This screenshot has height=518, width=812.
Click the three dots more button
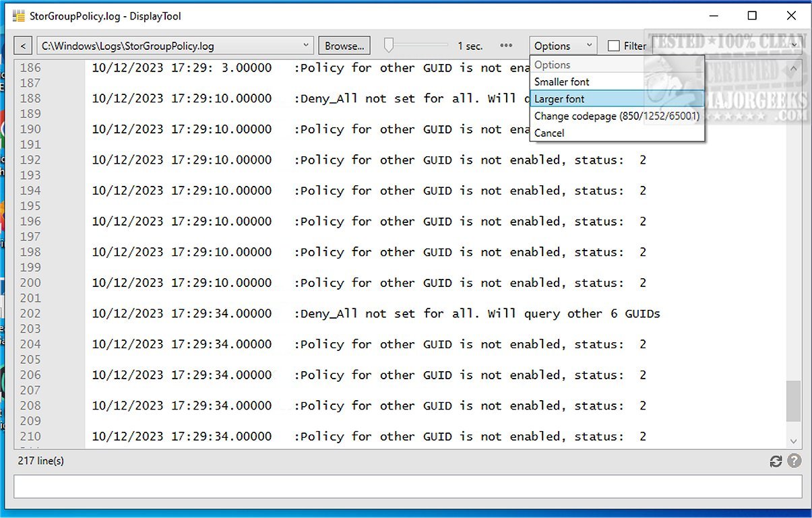[x=507, y=46]
